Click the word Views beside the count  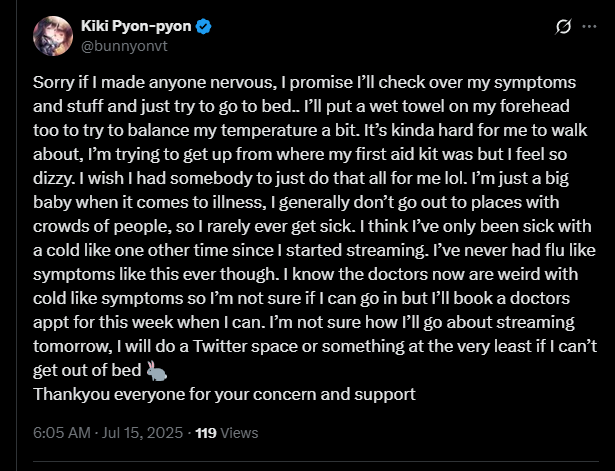tap(239, 434)
